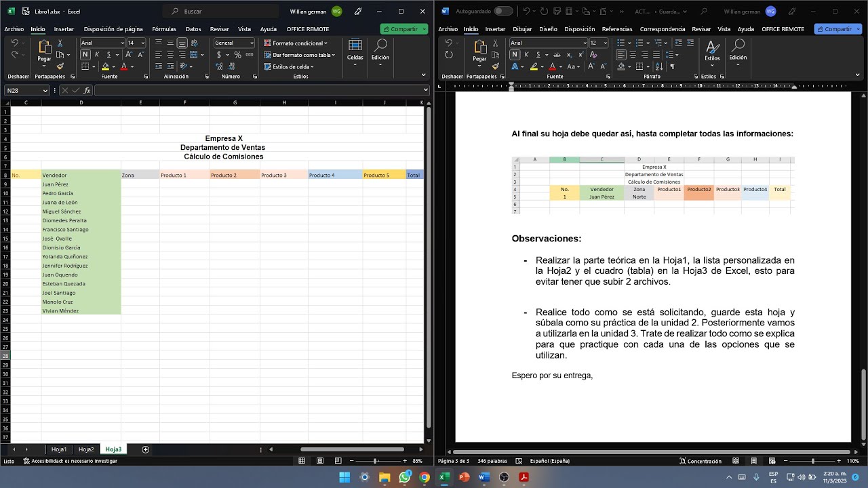This screenshot has height=488, width=868.
Task: Click Merge and Center icon in Excel
Action: [x=194, y=55]
